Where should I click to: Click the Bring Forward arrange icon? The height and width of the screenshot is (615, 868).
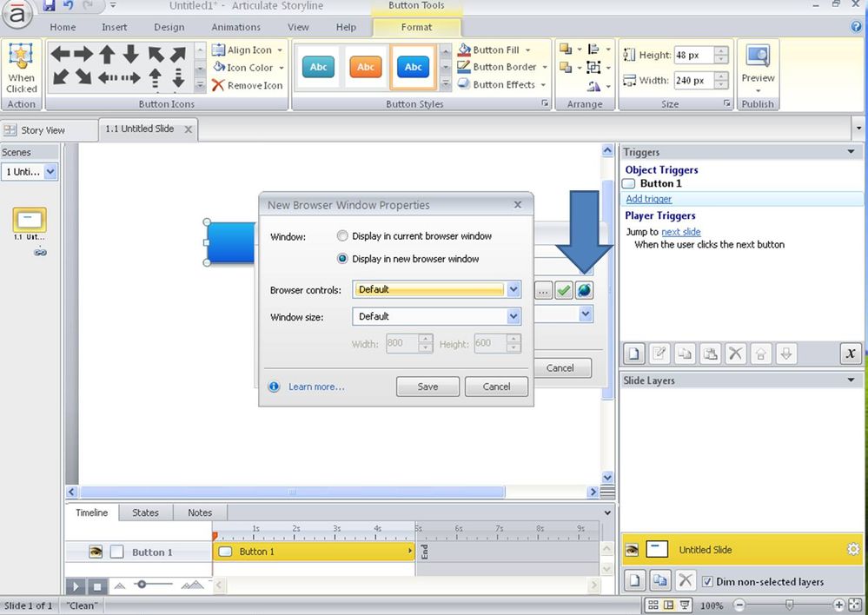(565, 50)
